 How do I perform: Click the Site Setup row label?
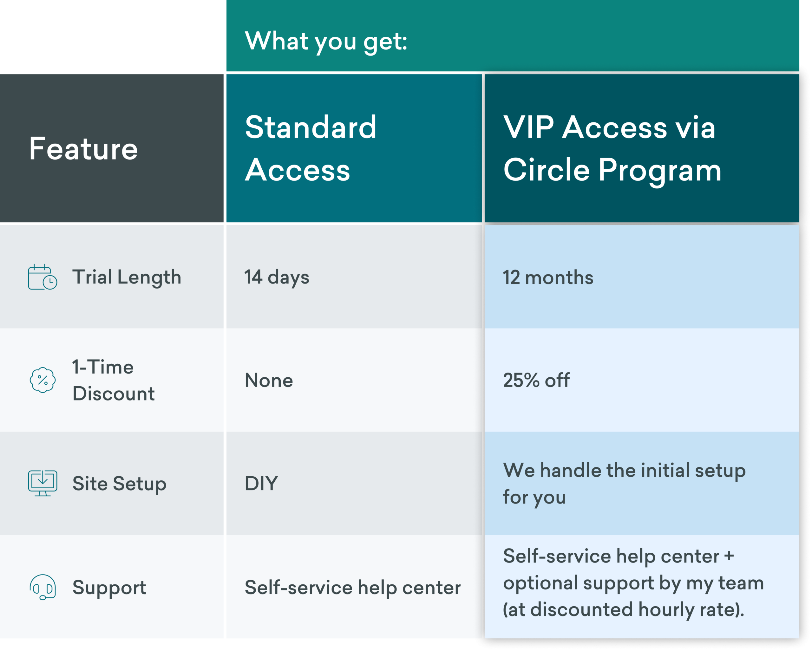(x=119, y=484)
